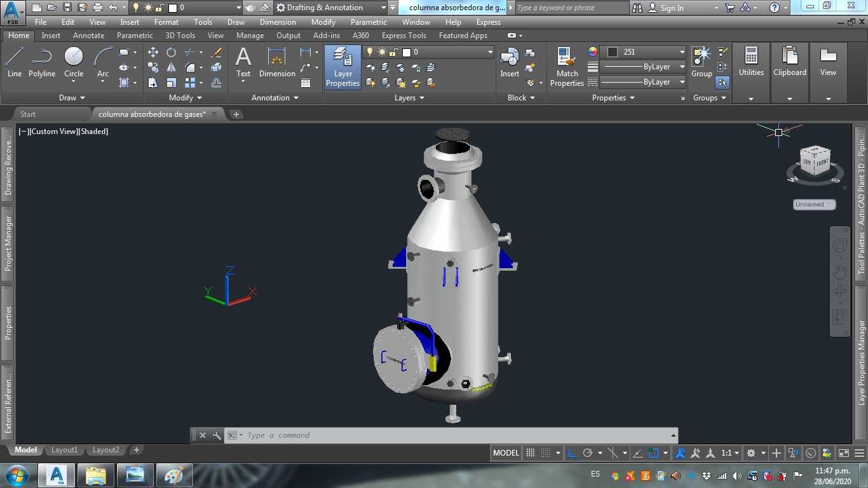Open the Unnamed view dropdown under ViewCube
Viewport: 868px width, 488px height.
(814, 205)
